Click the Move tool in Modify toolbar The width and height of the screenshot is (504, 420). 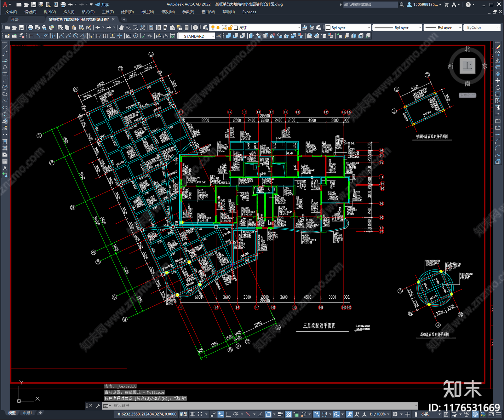click(x=498, y=81)
